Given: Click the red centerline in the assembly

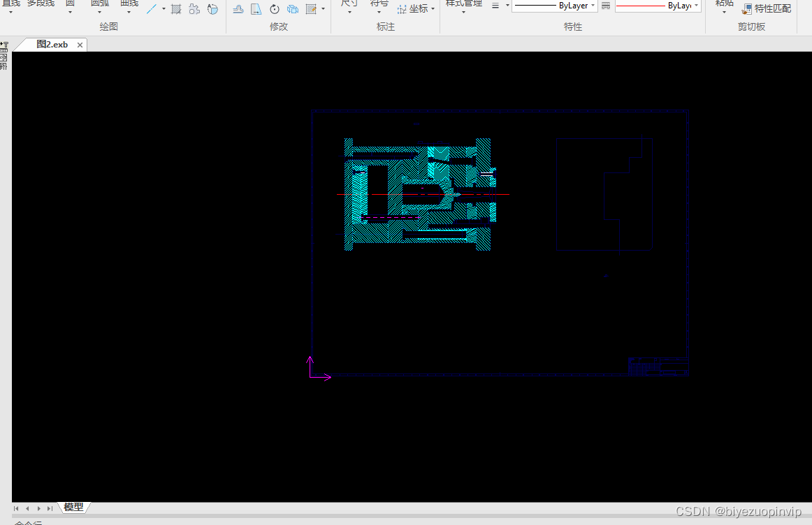Looking at the screenshot, I should [423, 195].
